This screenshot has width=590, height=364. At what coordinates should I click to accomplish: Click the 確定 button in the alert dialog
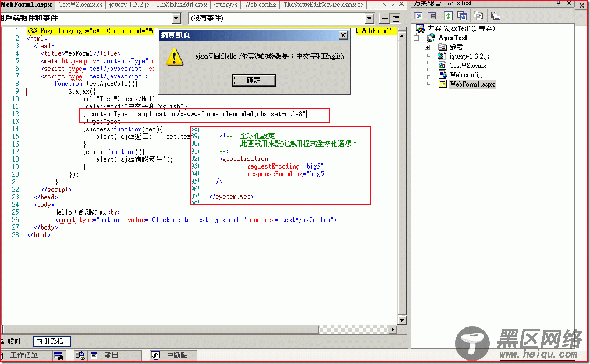tap(254, 80)
